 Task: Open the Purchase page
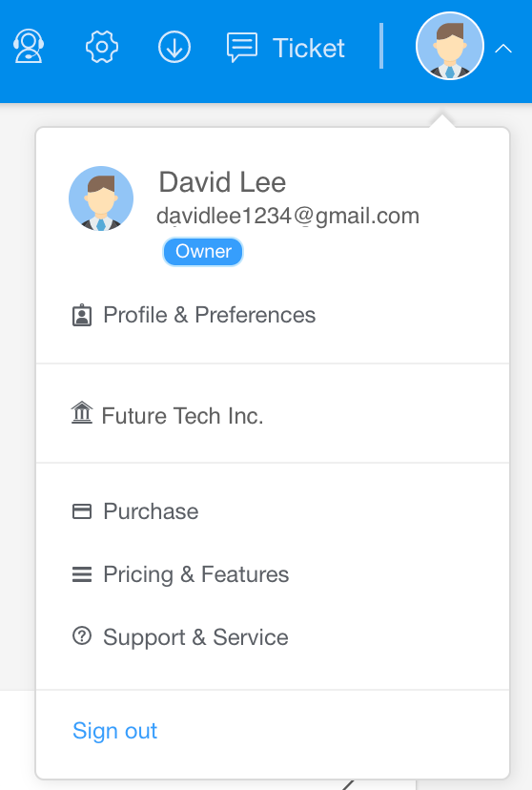point(151,511)
